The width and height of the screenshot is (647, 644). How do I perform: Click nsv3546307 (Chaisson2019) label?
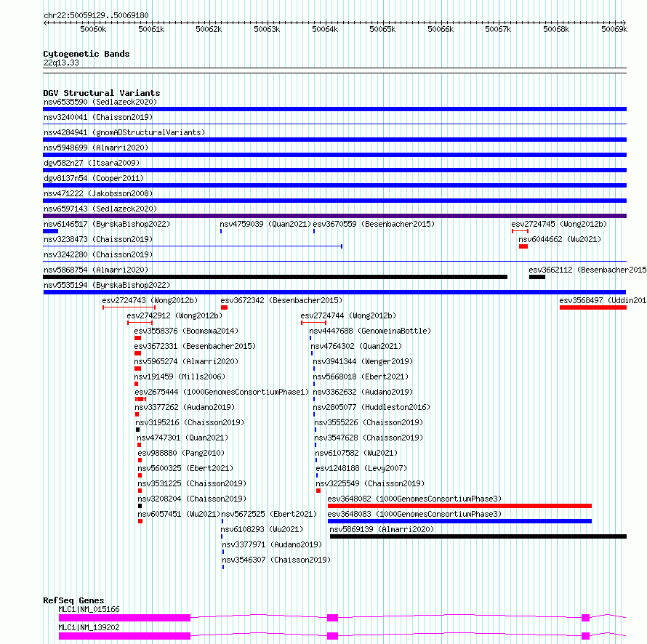click(276, 560)
